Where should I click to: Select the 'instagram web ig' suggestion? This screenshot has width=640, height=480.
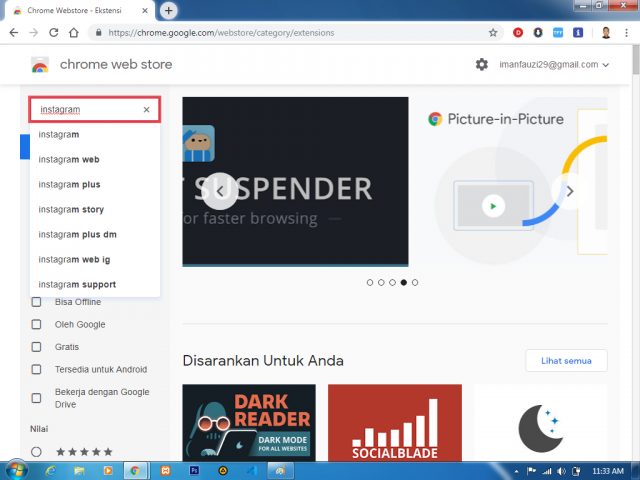coord(95,260)
